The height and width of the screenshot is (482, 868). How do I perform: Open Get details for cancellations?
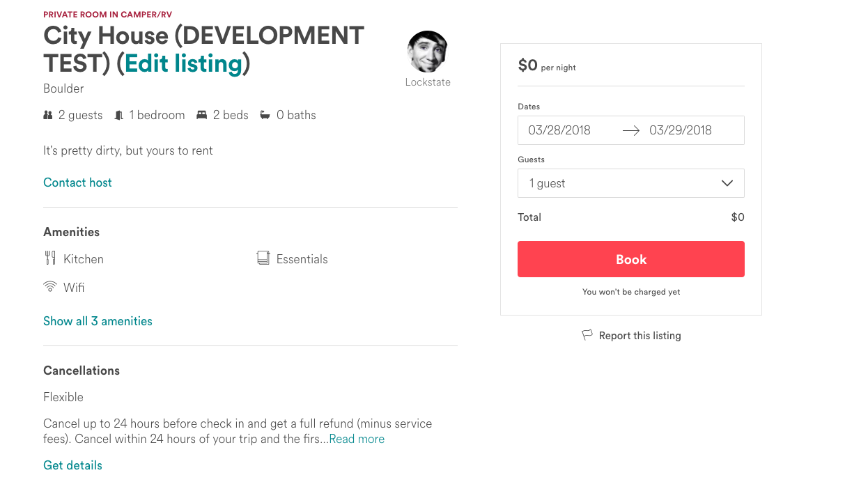tap(72, 465)
